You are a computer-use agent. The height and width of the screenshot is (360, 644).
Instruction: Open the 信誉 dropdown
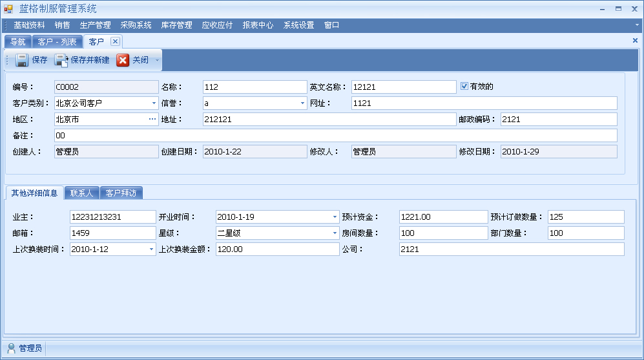(x=303, y=103)
